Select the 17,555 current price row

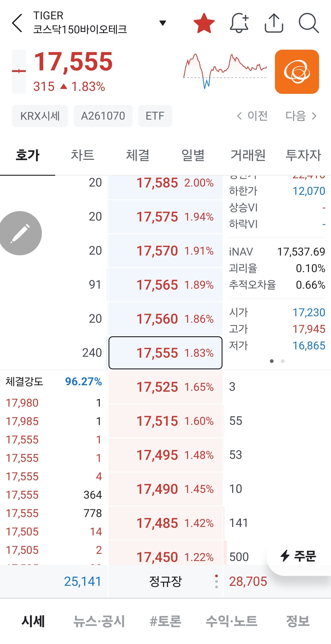(x=165, y=353)
